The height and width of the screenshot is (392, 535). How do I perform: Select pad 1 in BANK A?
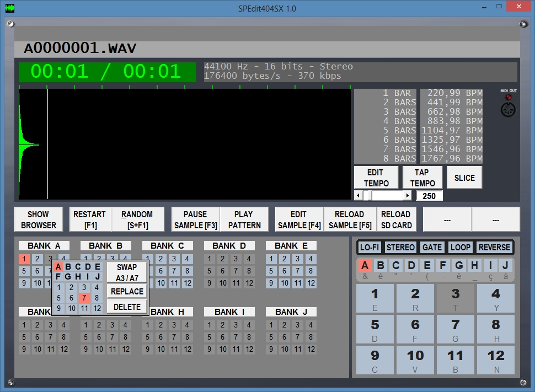point(24,259)
